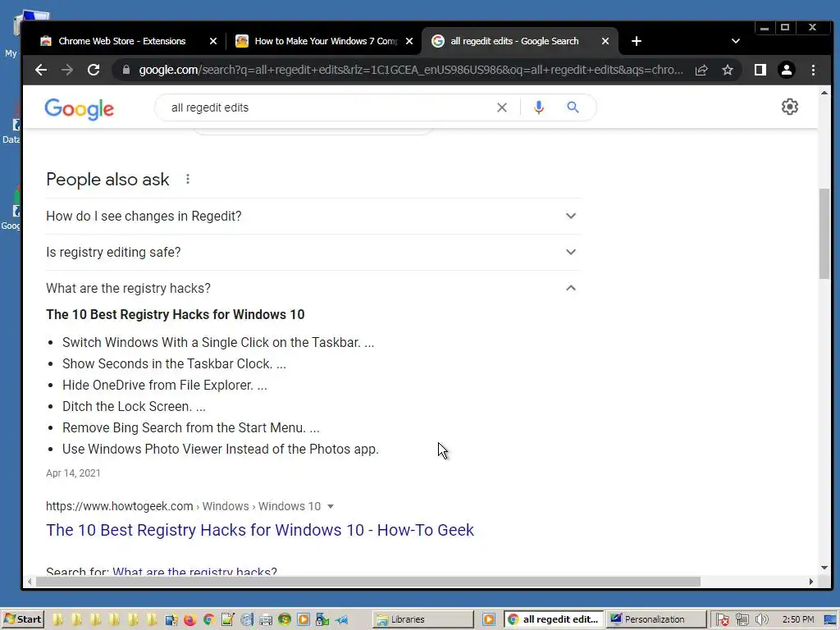The image size is (840, 630).
Task: Open the volume speaker tray icon
Action: pyautogui.click(x=761, y=620)
